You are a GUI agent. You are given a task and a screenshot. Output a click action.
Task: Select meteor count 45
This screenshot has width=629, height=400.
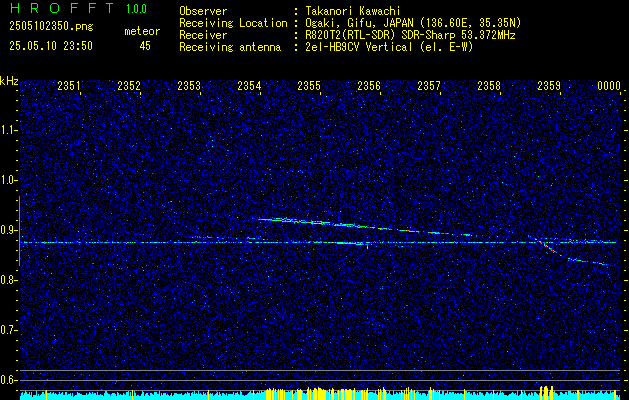(x=145, y=46)
